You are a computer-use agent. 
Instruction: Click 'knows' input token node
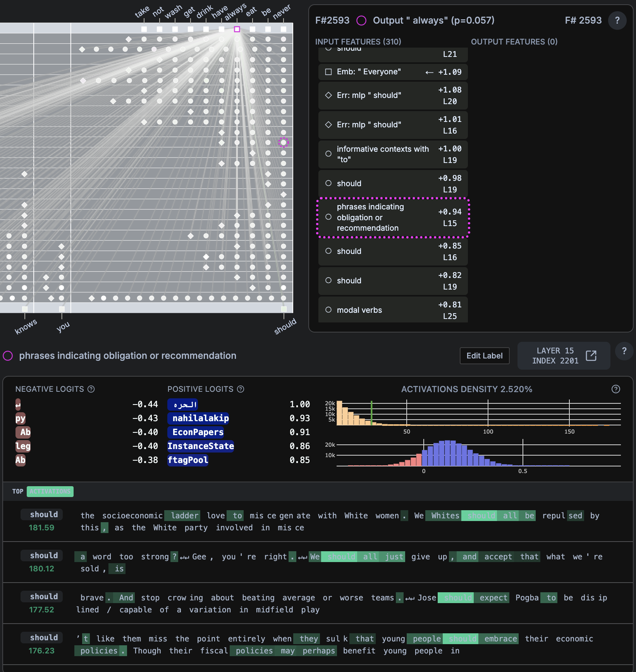(x=25, y=309)
